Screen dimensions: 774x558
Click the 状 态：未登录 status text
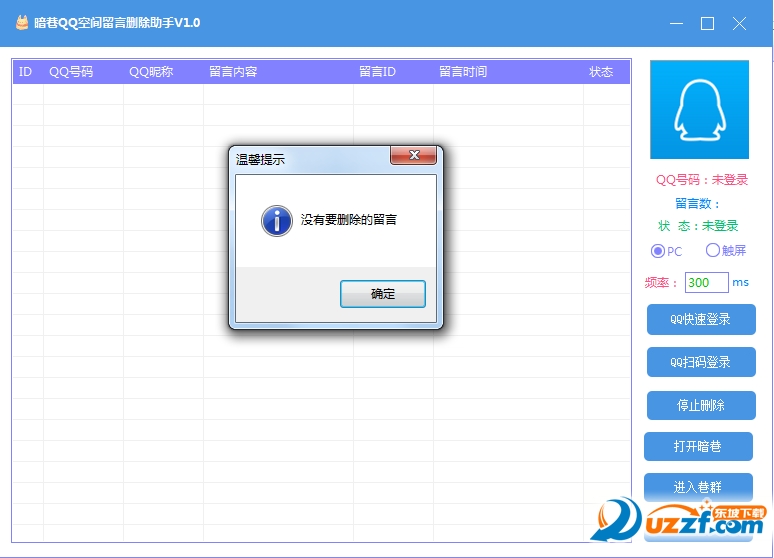pyautogui.click(x=698, y=226)
